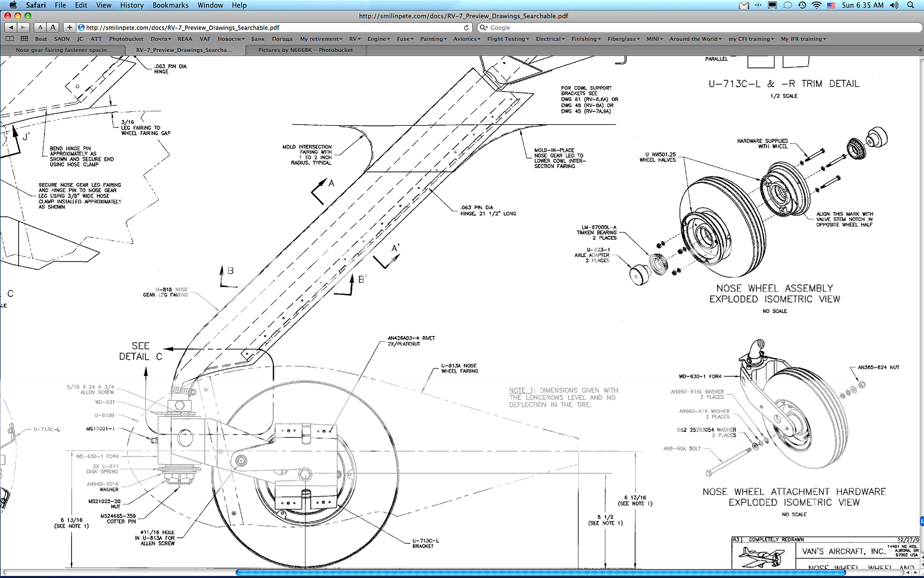Open the bookmarks library book icon
The image size is (924, 578).
tap(10, 39)
